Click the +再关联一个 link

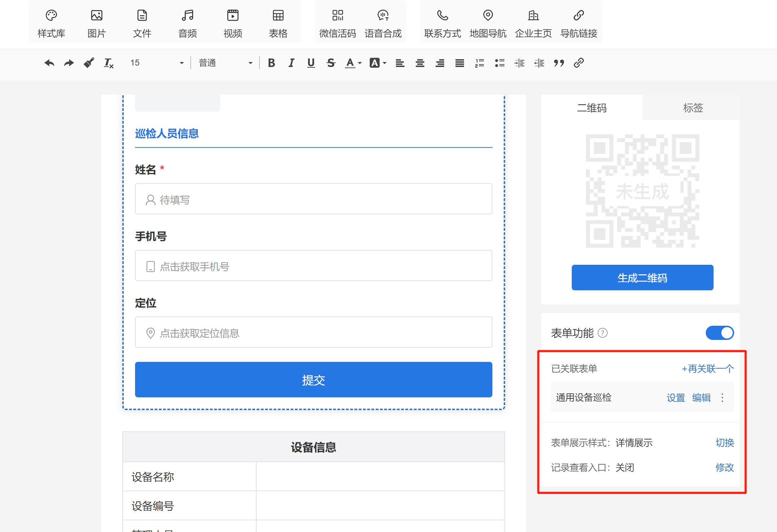point(708,369)
